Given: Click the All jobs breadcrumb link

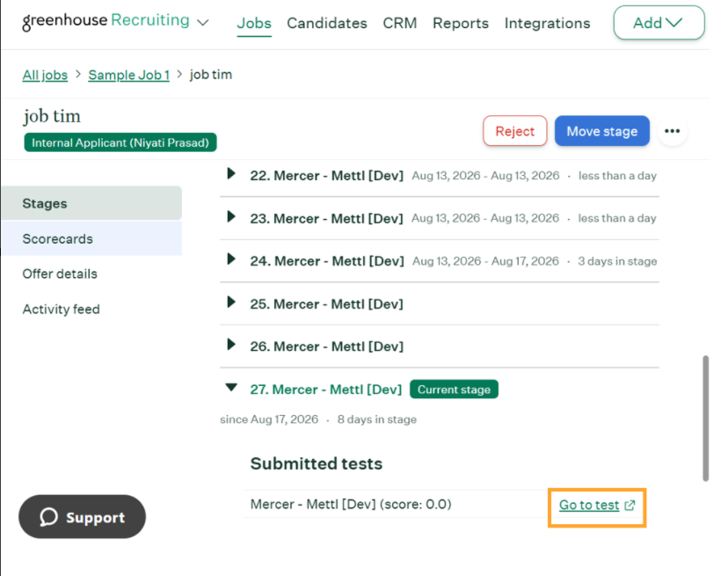Looking at the screenshot, I should (45, 75).
